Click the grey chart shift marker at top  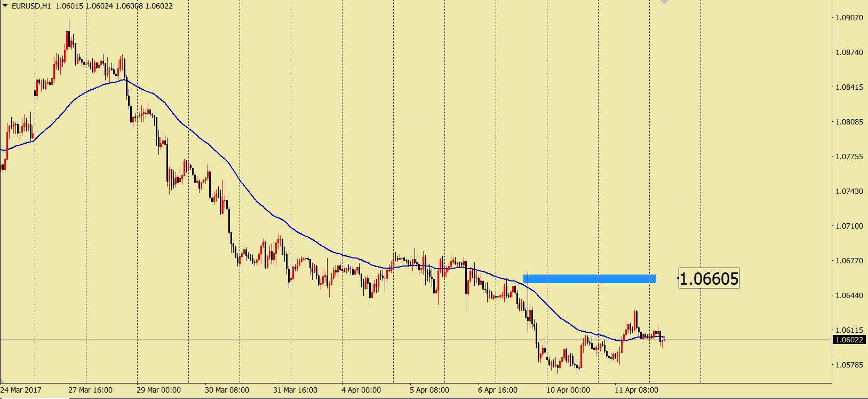[664, 2]
